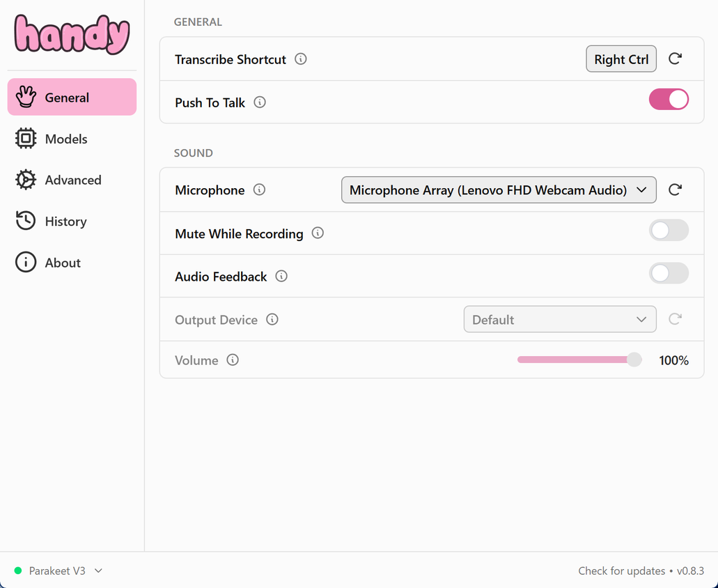The image size is (718, 588).
Task: Show info tooltip for Transcribe Shortcut
Action: 300,59
